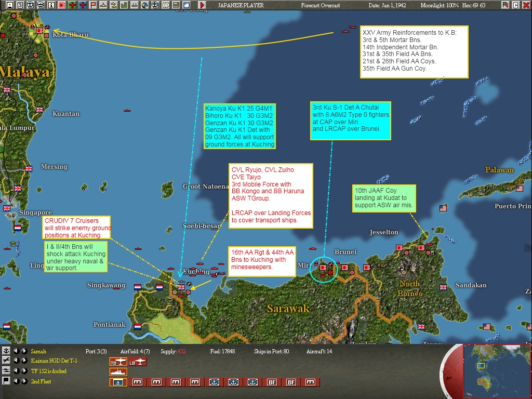Viewport: 532px width, 399px height.
Task: Click the orange flag toolbar icon
Action: pos(93,5)
